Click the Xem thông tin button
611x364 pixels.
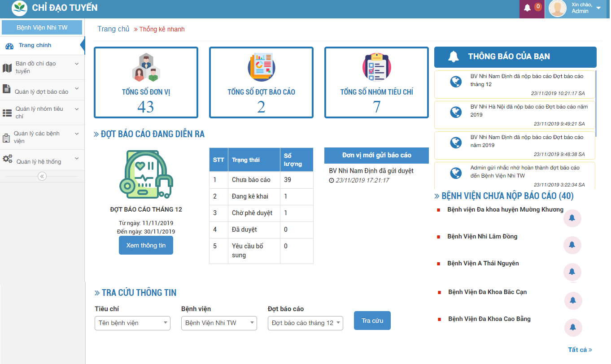click(x=146, y=245)
